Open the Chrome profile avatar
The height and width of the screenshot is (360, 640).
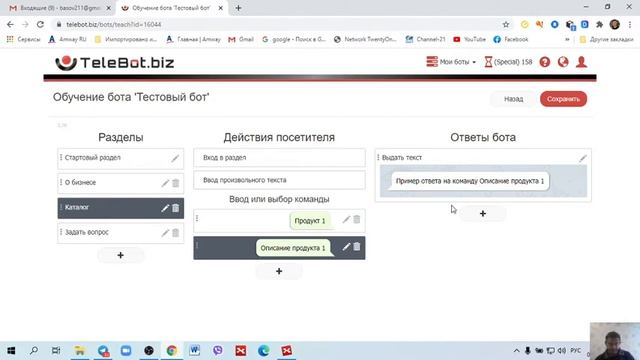[x=615, y=24]
